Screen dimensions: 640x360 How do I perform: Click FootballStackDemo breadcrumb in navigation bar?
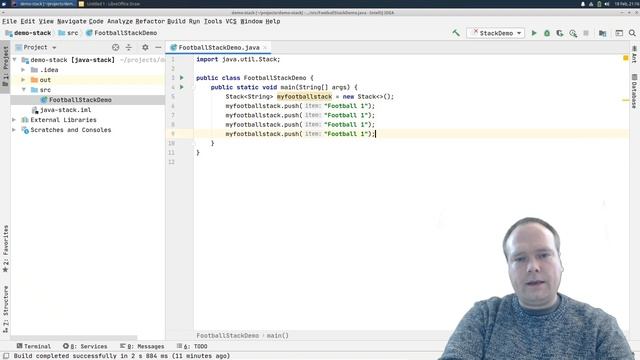point(121,33)
